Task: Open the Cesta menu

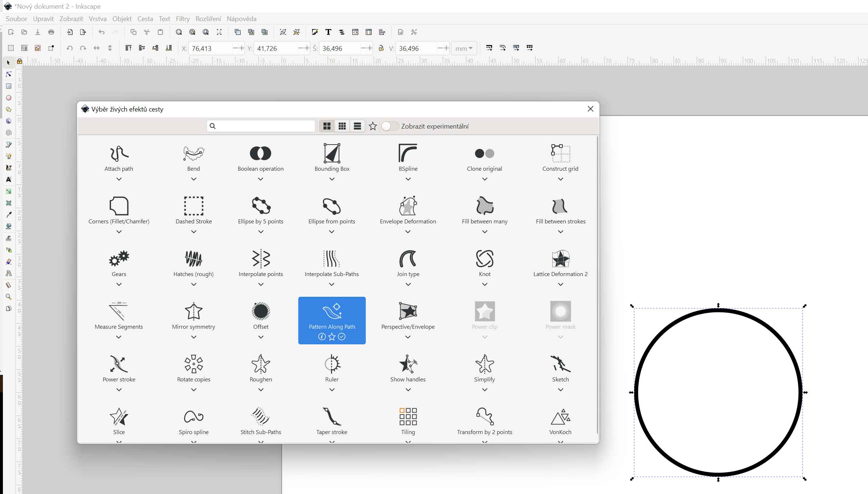Action: point(145,19)
